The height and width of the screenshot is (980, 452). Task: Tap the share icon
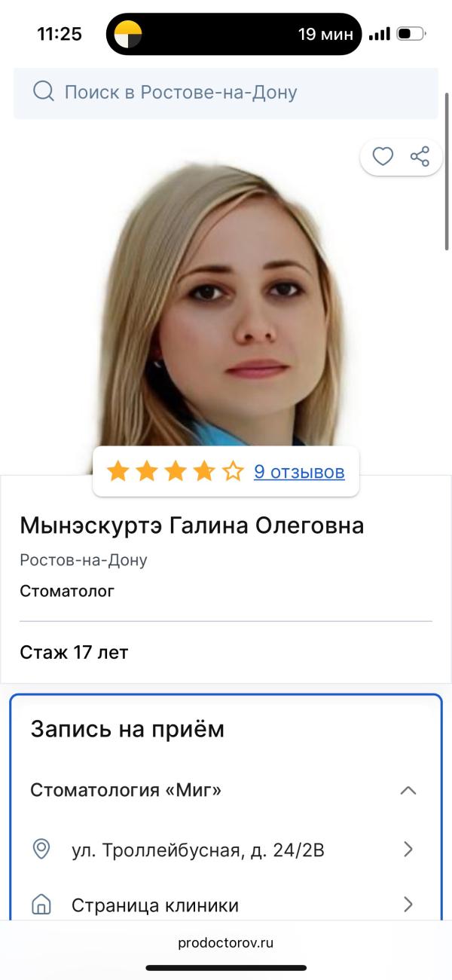(420, 157)
